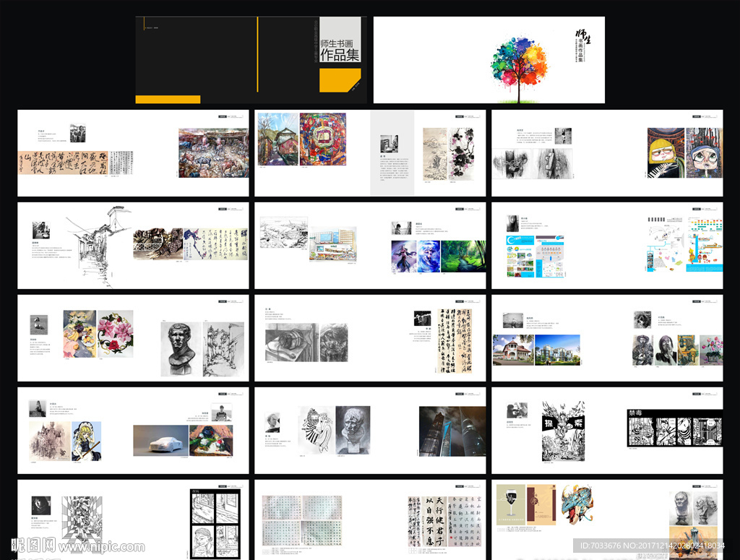The width and height of the screenshot is (740, 560).
Task: Click the pink peony flower painting
Action: 116,334
